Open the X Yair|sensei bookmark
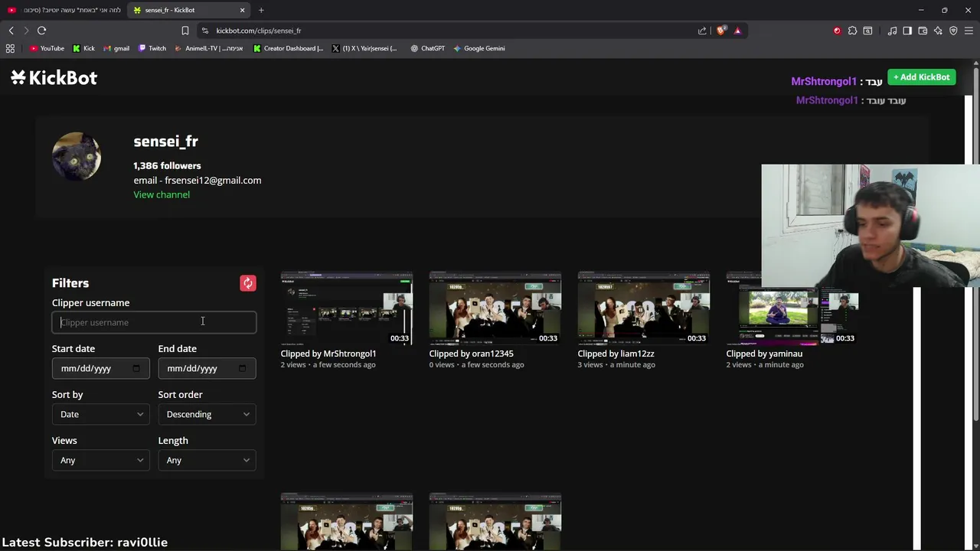 click(x=364, y=48)
